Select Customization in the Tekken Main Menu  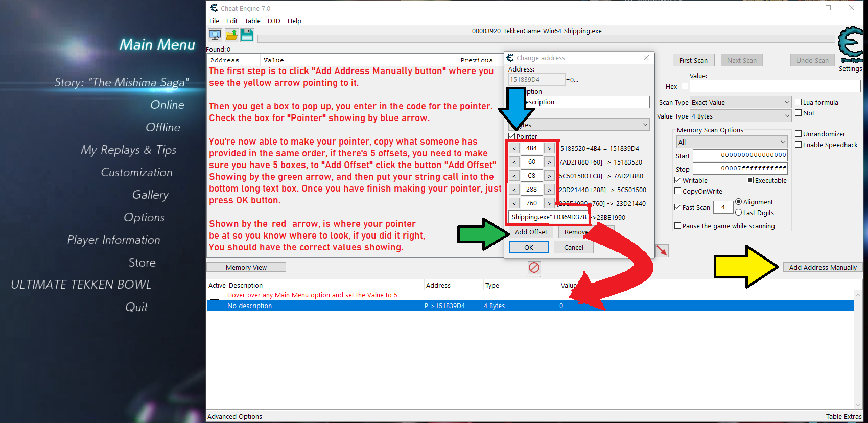coord(136,172)
